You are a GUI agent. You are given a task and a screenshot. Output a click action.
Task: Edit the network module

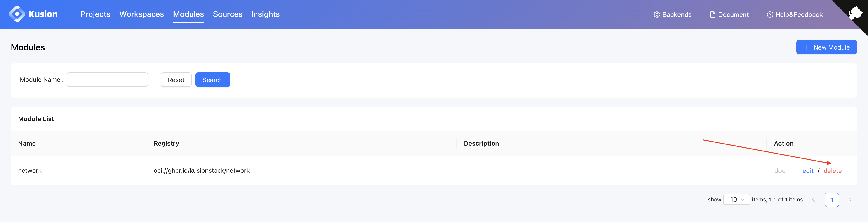point(808,171)
